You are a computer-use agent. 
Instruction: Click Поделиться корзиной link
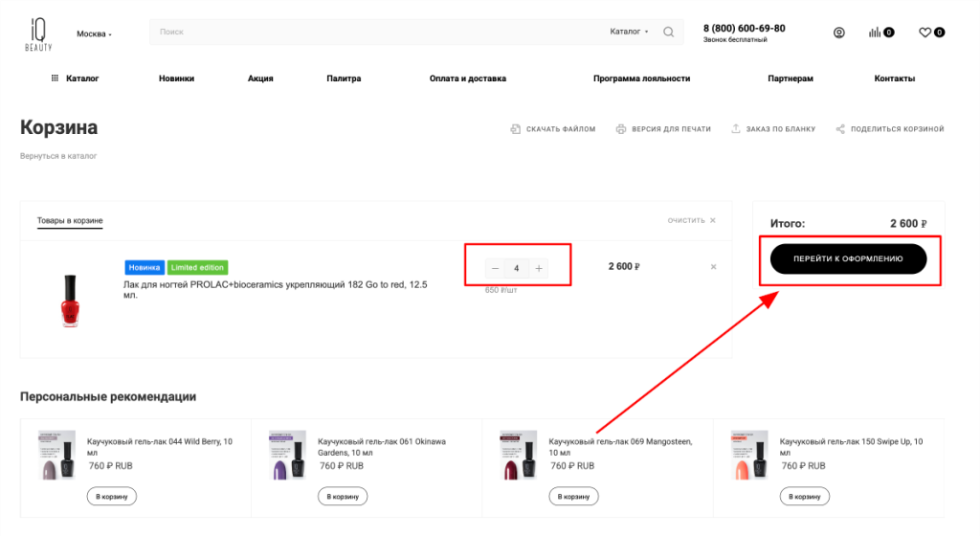point(897,129)
